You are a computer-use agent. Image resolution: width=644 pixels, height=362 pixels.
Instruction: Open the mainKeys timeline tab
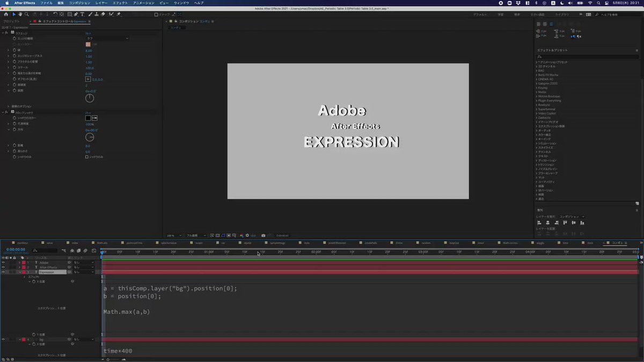(x=22, y=243)
